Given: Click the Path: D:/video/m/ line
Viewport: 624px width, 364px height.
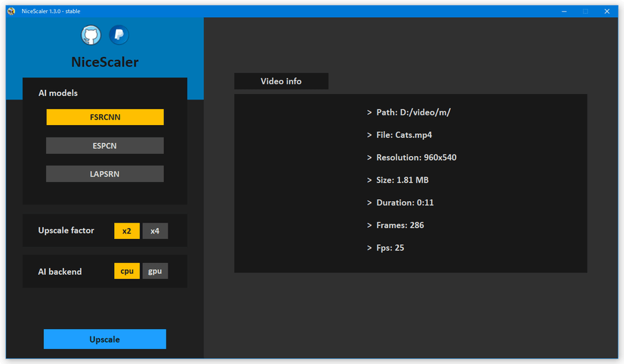Looking at the screenshot, I should click(409, 113).
